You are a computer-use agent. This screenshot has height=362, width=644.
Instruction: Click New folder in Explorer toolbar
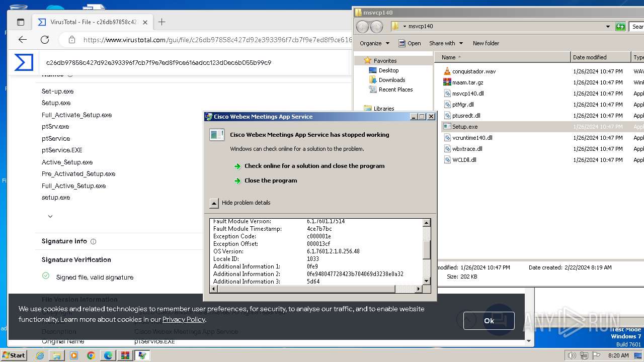(x=486, y=43)
